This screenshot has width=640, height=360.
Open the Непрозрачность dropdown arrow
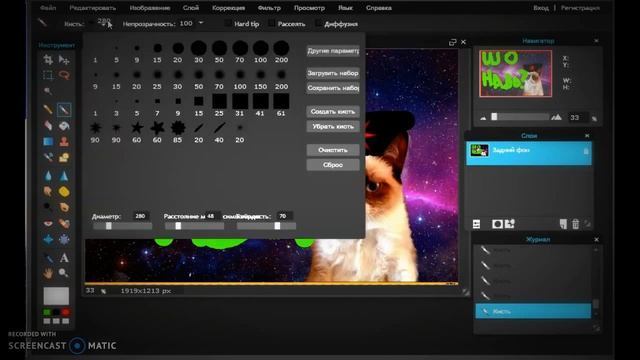click(x=201, y=23)
